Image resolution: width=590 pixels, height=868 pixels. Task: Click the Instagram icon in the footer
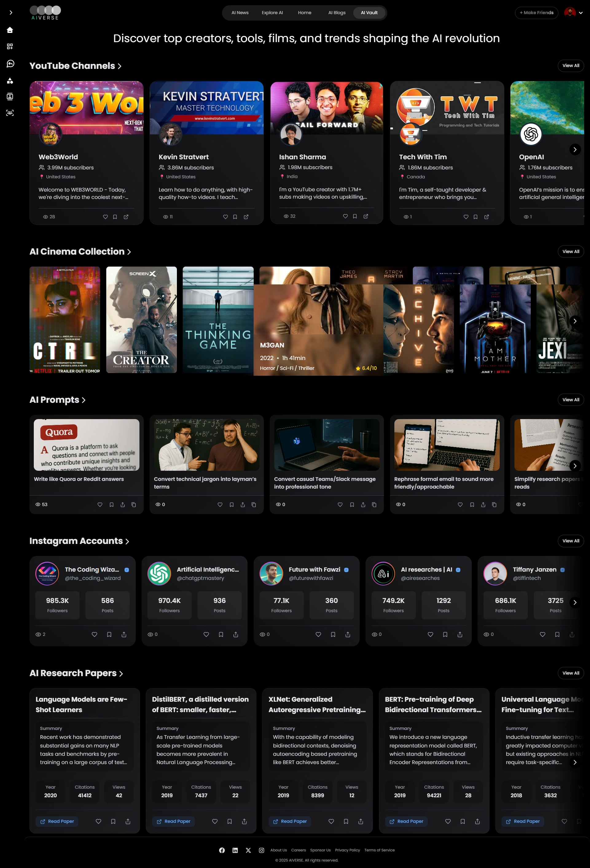[x=261, y=850]
